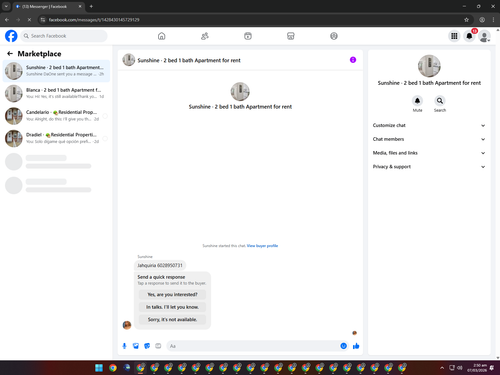Open the account profile avatar menu

484,36
